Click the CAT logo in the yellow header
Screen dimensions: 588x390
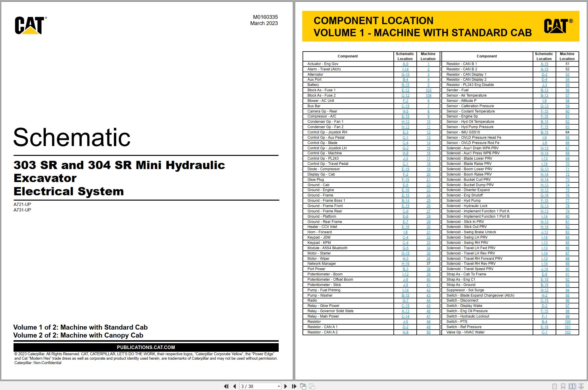(x=558, y=26)
